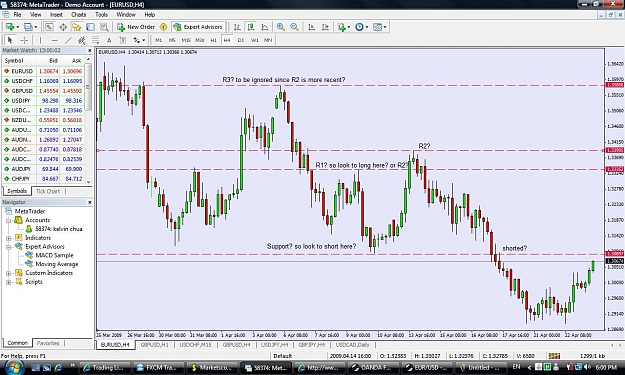625x375 pixels.
Task: Open the Indicators list icon
Action: pos(342,27)
